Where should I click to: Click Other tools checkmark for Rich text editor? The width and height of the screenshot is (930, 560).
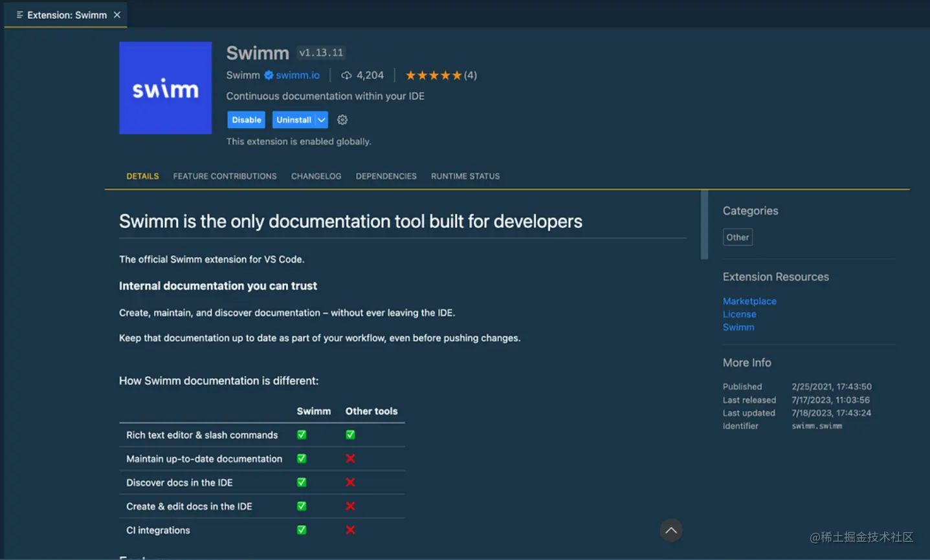tap(350, 435)
